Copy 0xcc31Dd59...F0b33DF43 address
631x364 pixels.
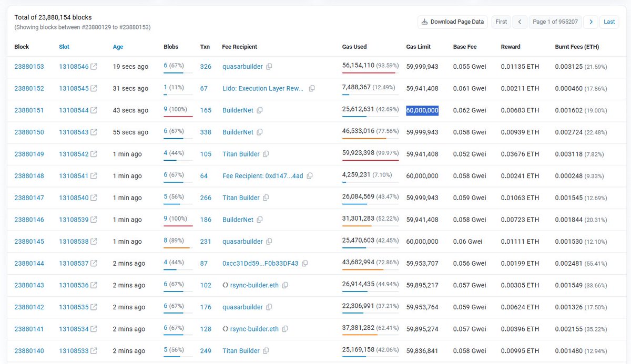coord(304,263)
